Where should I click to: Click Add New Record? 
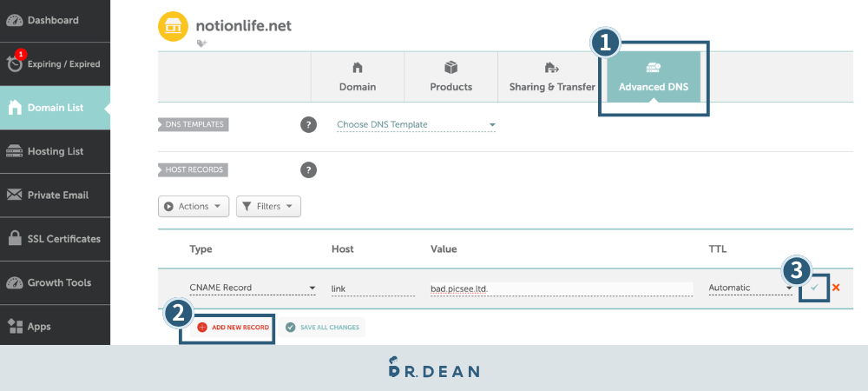click(233, 328)
